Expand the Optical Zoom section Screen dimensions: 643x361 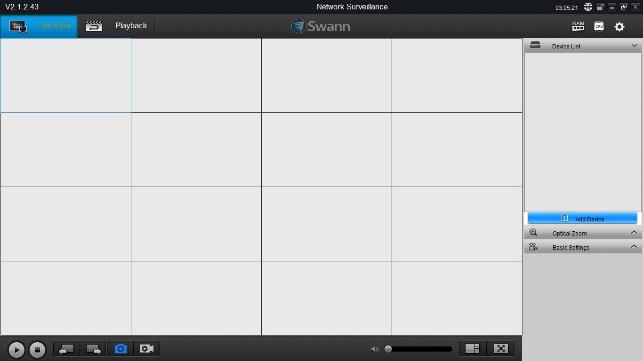[583, 233]
